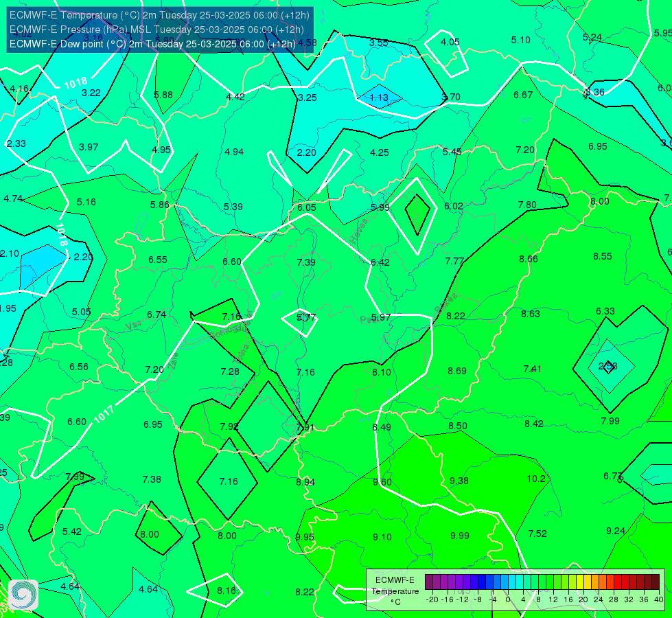Click the temperature value 6.55
The image size is (672, 618).
tap(158, 260)
